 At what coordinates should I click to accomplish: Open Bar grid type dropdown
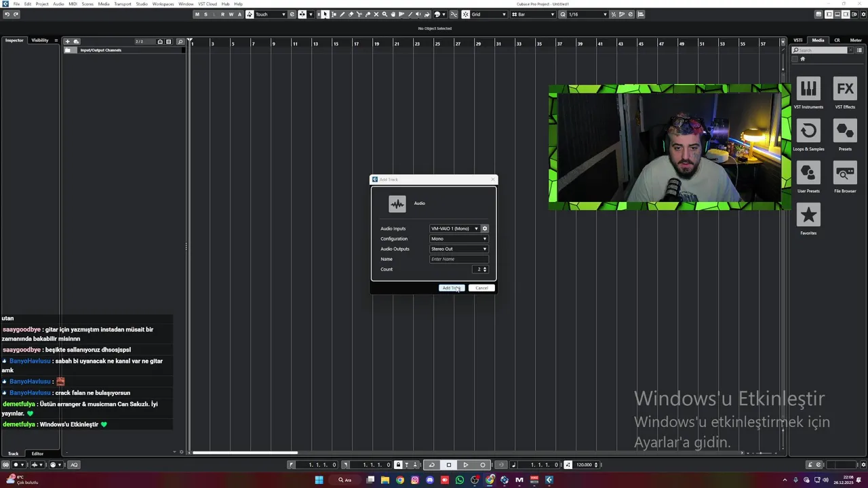532,14
